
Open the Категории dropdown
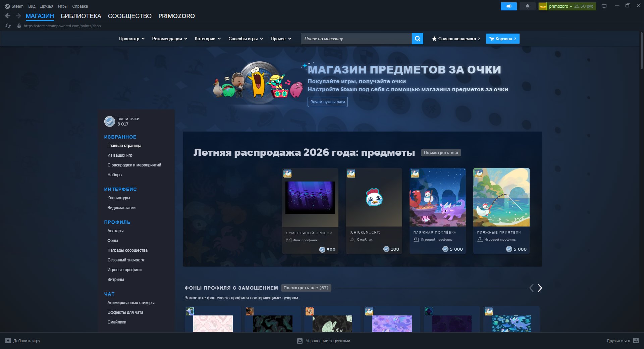(x=208, y=39)
